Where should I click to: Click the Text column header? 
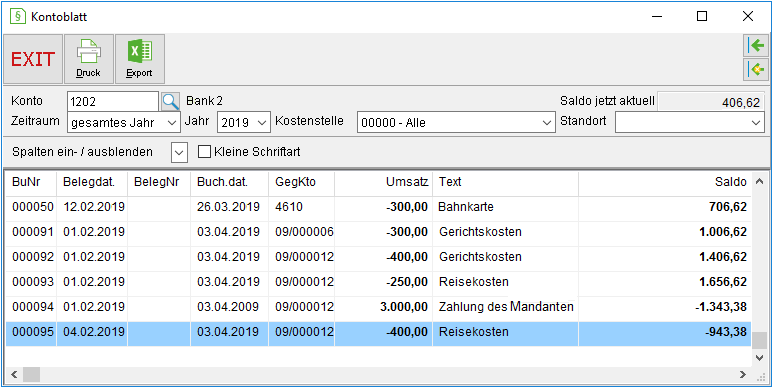pos(506,182)
